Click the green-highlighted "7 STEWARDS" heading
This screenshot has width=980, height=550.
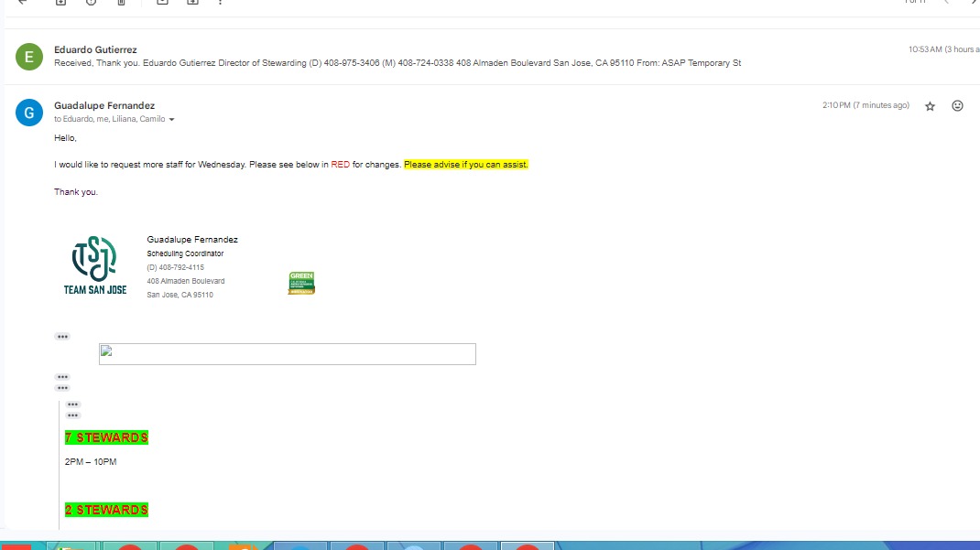pos(106,437)
